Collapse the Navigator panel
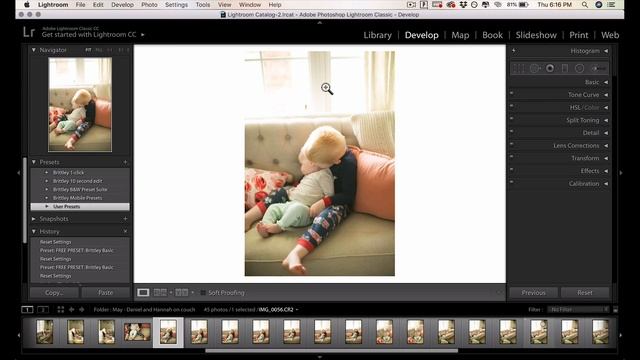Viewport: 640px width, 360px height. (34, 50)
